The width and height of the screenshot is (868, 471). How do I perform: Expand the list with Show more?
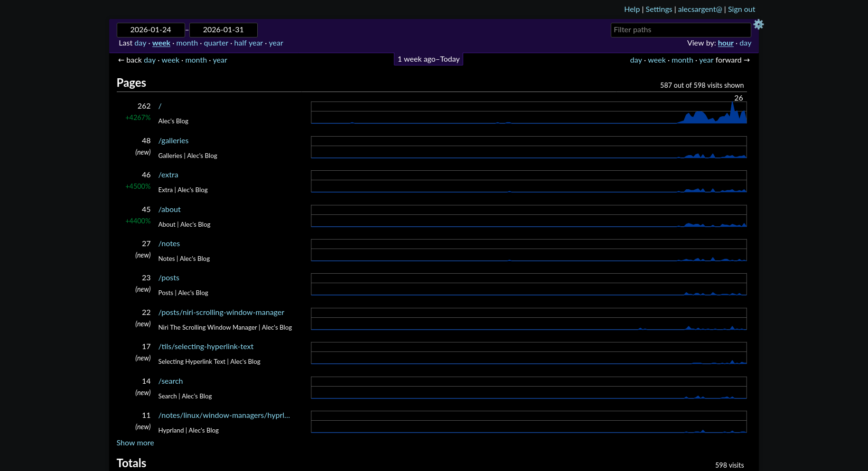135,443
